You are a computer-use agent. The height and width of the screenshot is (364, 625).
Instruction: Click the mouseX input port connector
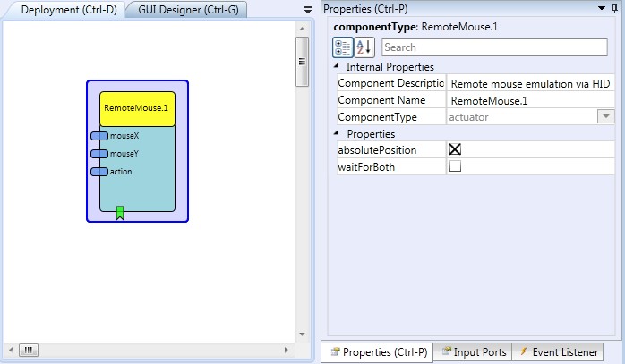[x=99, y=136]
